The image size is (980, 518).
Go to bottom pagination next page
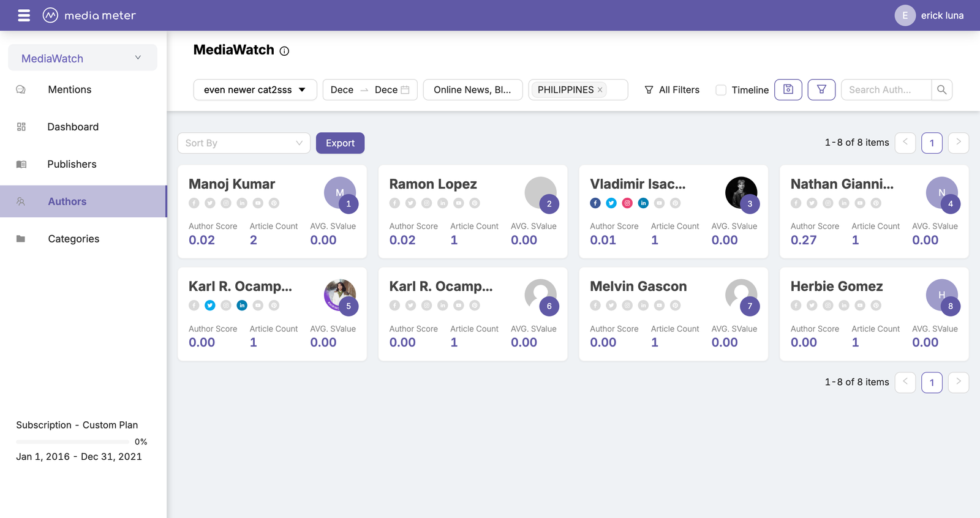pyautogui.click(x=959, y=382)
